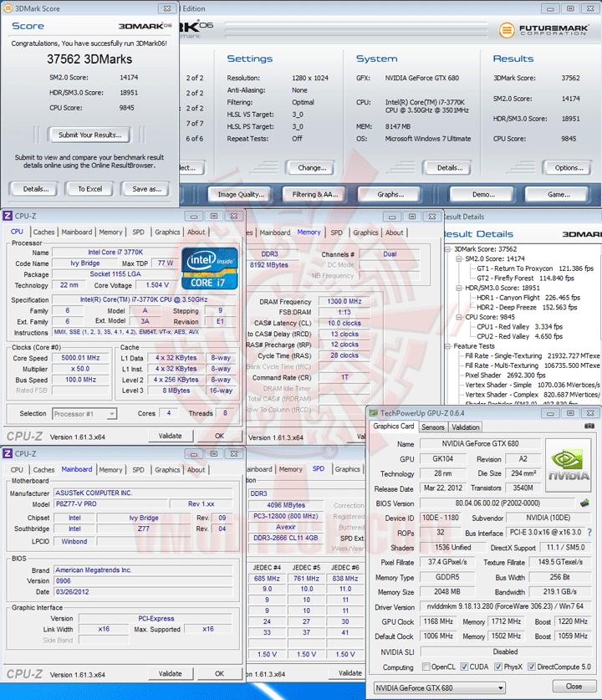This screenshot has width=602, height=700.
Task: Toggle the CUDA checkbox in GPU-Z
Action: point(465,667)
